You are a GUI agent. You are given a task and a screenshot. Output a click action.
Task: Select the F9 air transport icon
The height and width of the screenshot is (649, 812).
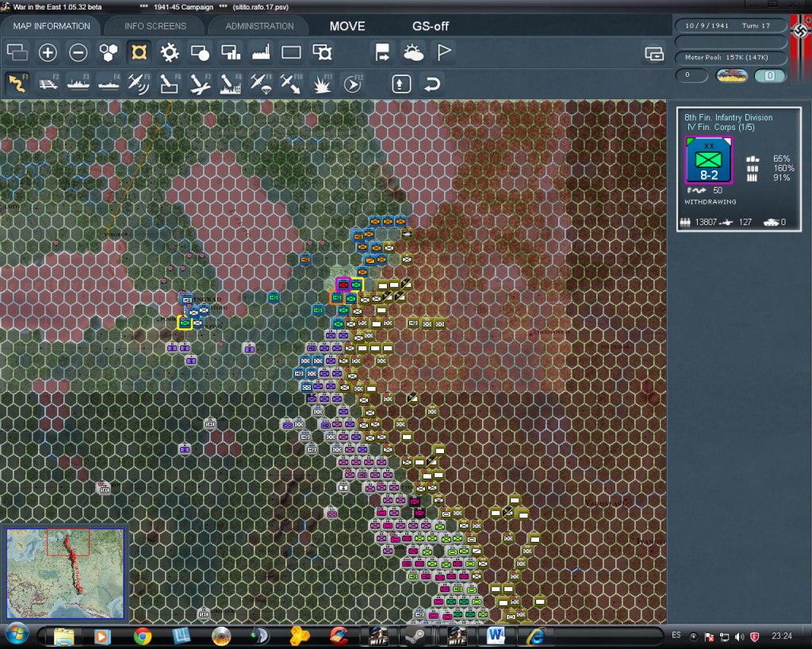pyautogui.click(x=261, y=83)
